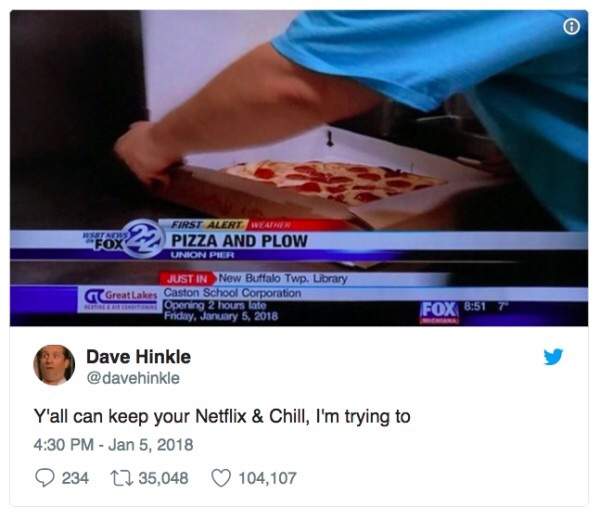600x519 pixels.
Task: View the 35,048 retweets count
Action: pyautogui.click(x=163, y=478)
